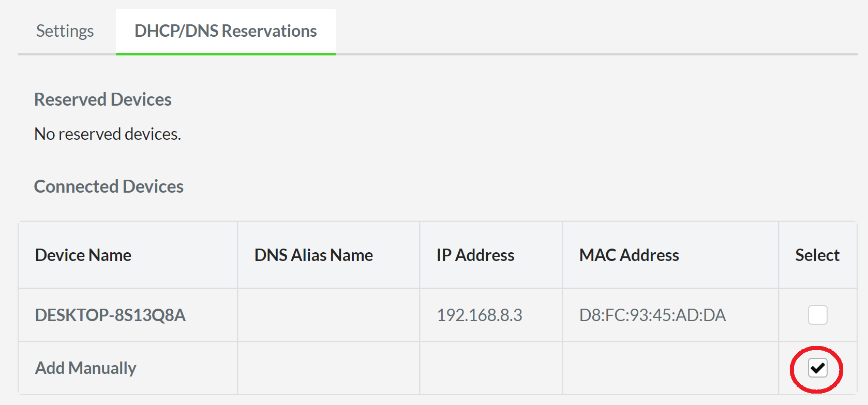
Task: Click the empty DNS Alias cell for DESKTOP-8S13Q8A
Action: coord(328,314)
